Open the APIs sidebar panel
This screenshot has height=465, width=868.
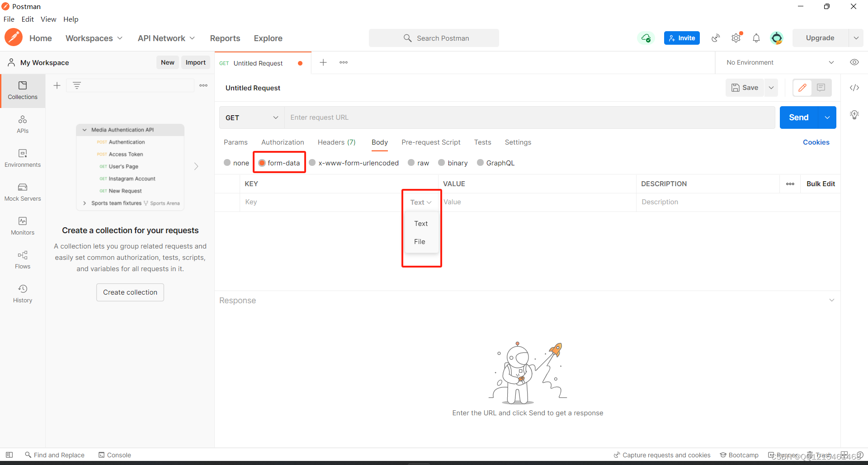pyautogui.click(x=23, y=125)
